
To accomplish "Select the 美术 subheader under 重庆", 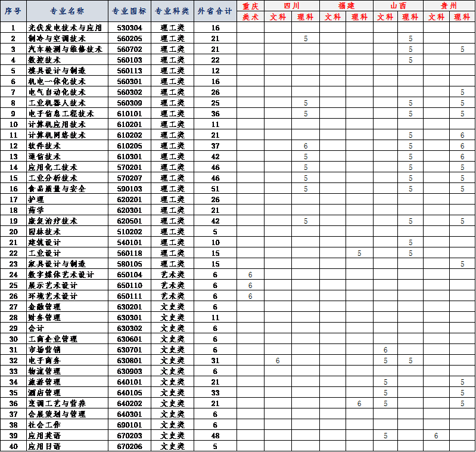I will coord(250,17).
